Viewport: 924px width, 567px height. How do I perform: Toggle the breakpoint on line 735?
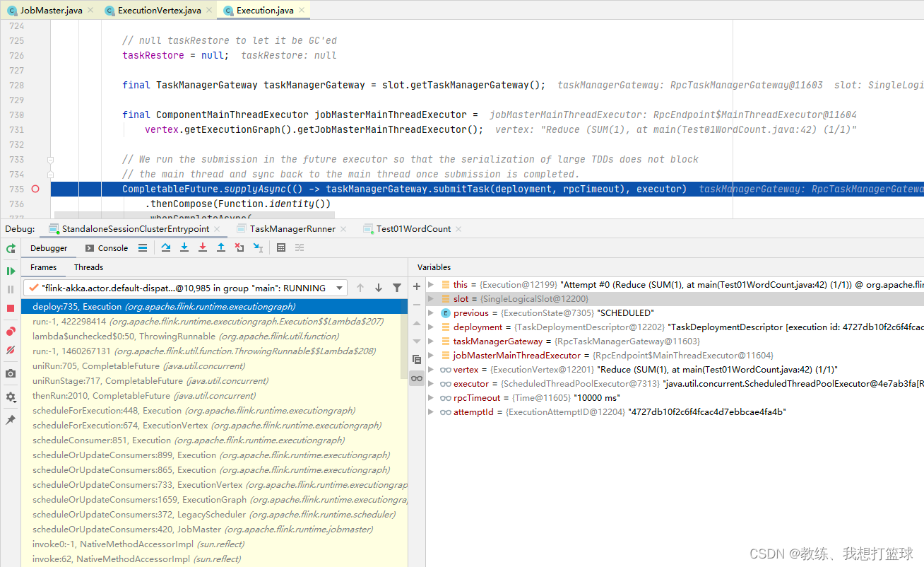point(35,189)
